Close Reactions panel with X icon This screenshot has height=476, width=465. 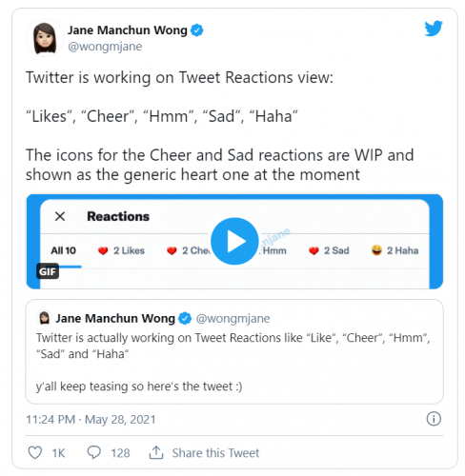60,216
